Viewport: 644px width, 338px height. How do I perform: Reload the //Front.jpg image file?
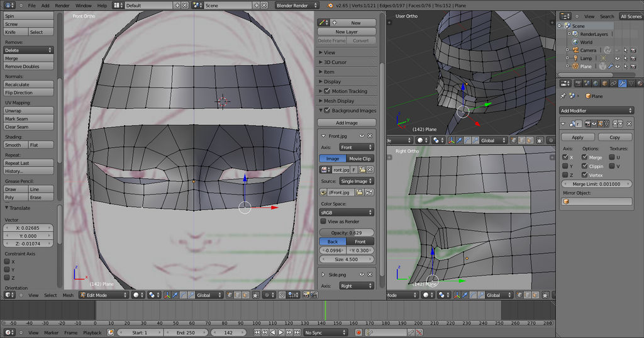pos(370,192)
